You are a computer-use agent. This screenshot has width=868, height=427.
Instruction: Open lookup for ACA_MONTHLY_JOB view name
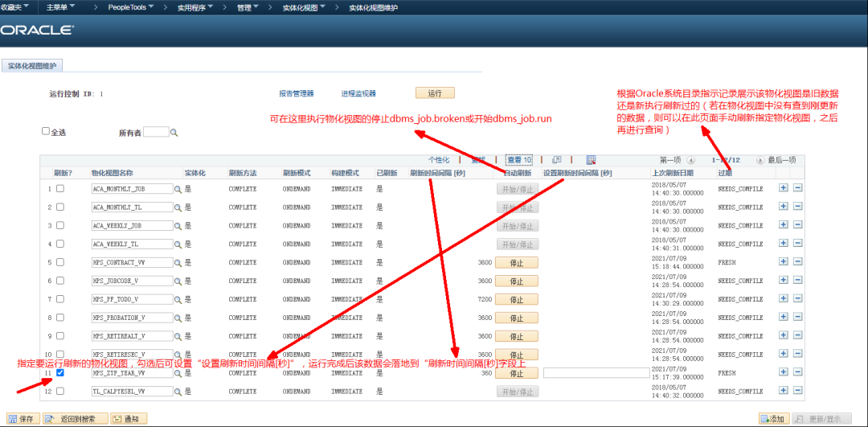(x=178, y=189)
